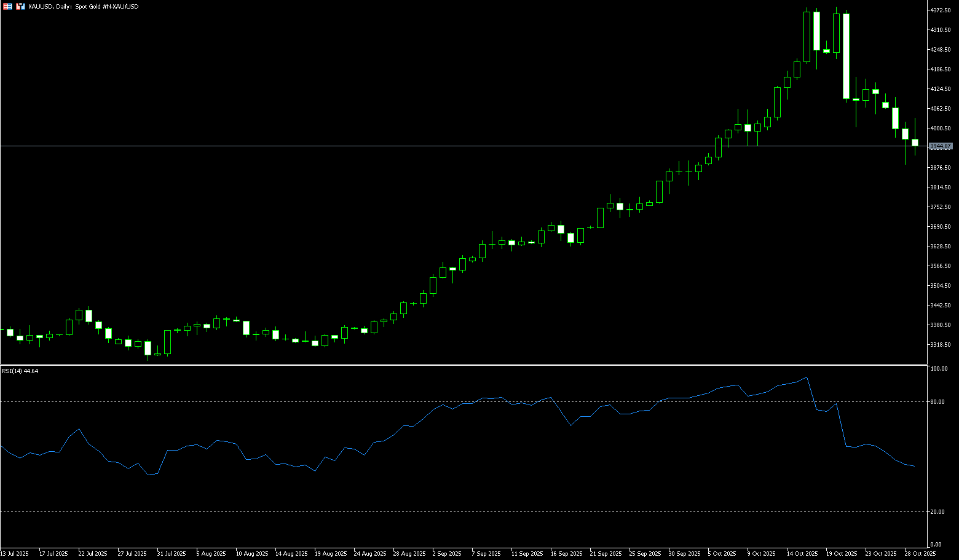Viewport: 959px width, 560px height.
Task: Select the RSI(14) 44.64 indicator label
Action: click(20, 371)
